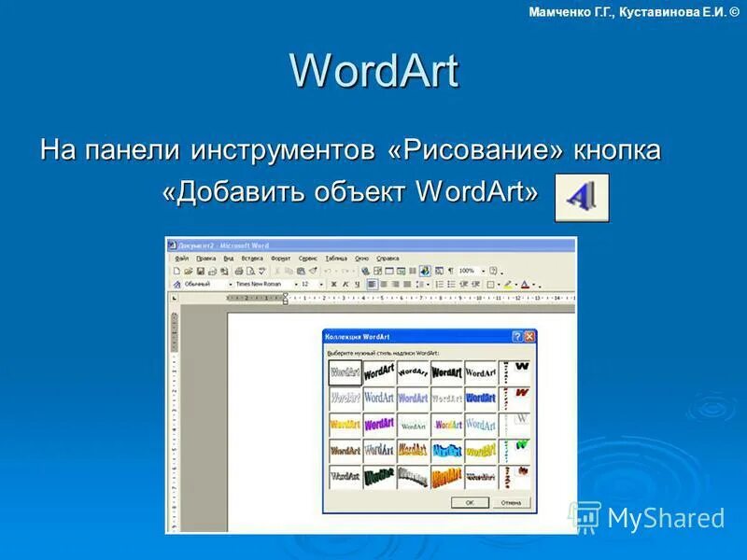747x560 pixels.
Task: Toggle Center alignment button
Action: click(384, 285)
